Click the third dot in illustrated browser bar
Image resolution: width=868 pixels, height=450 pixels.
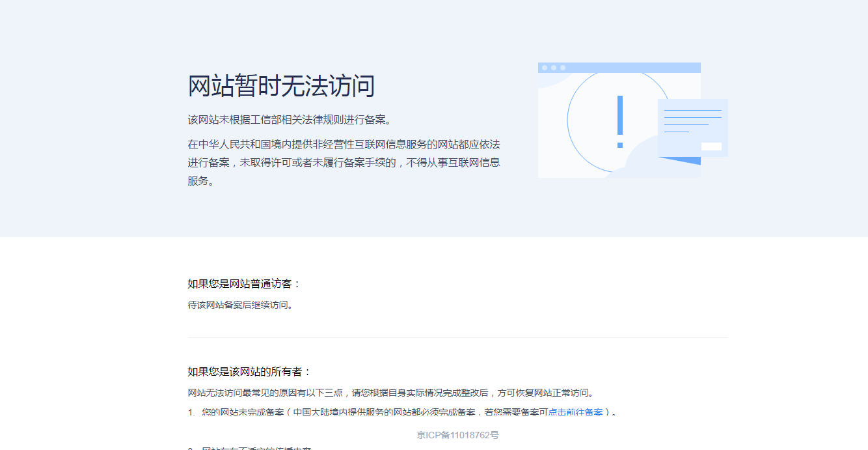pyautogui.click(x=563, y=68)
